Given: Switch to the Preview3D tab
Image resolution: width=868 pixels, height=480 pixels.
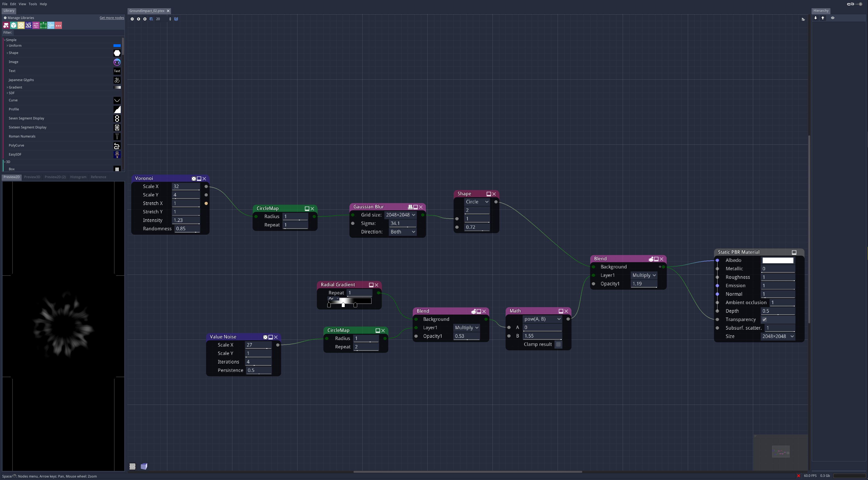Looking at the screenshot, I should tap(32, 177).
